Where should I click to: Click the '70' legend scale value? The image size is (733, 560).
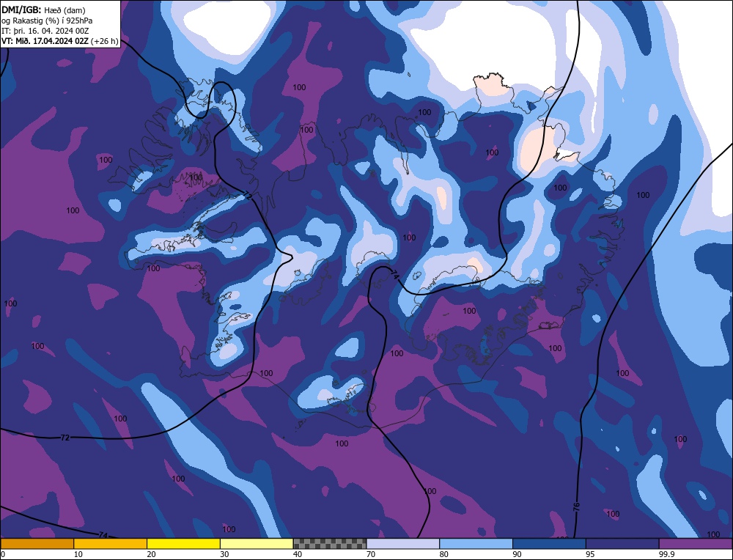coord(371,554)
